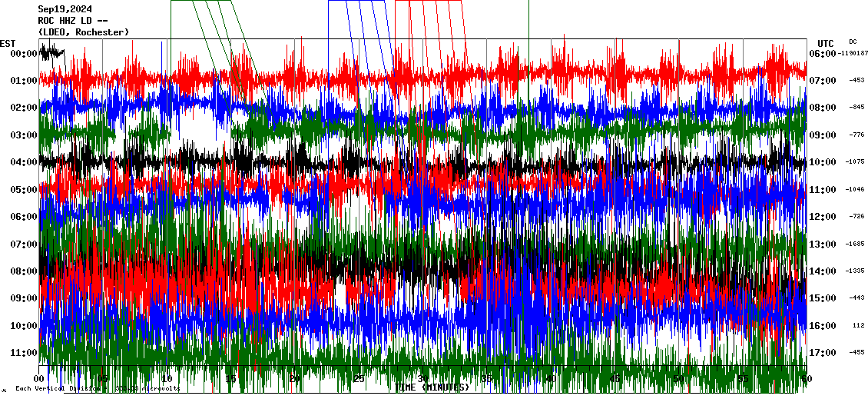Click the 13:00 UTC hour label

823,244
